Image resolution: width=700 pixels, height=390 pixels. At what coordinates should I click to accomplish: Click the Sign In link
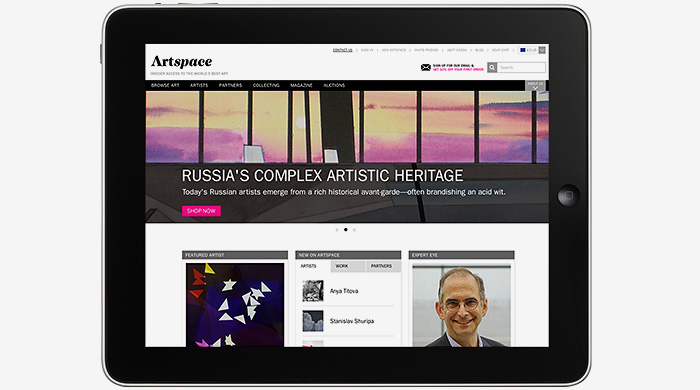pyautogui.click(x=367, y=50)
